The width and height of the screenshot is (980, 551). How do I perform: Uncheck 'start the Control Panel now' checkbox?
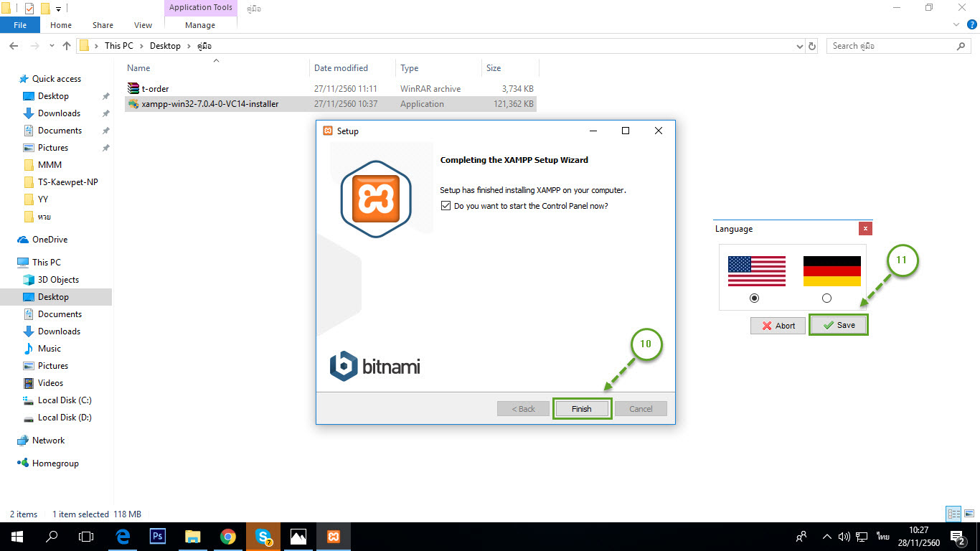447,206
